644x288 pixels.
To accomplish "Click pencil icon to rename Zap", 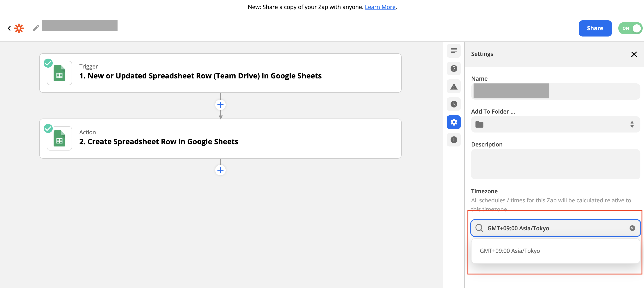I will pyautogui.click(x=36, y=28).
